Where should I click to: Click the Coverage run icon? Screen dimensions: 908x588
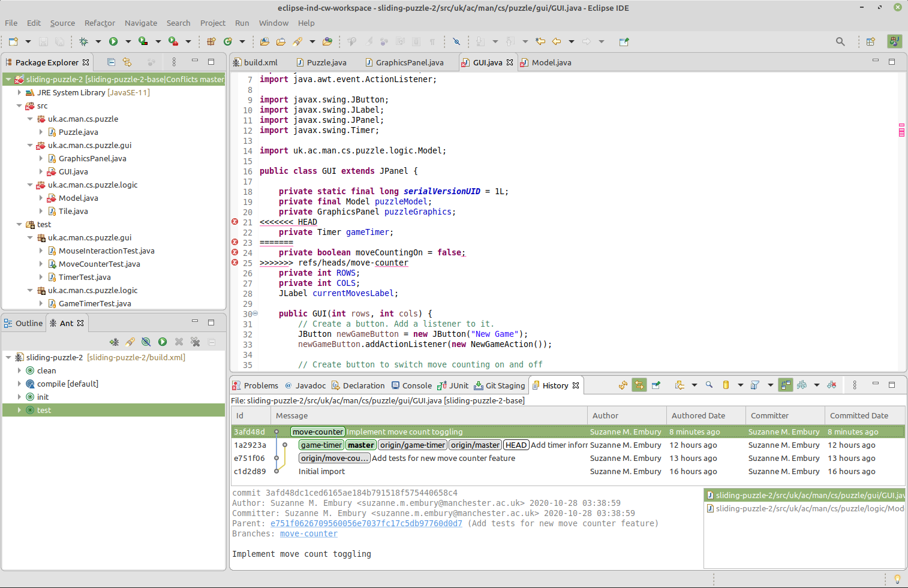pyautogui.click(x=143, y=41)
